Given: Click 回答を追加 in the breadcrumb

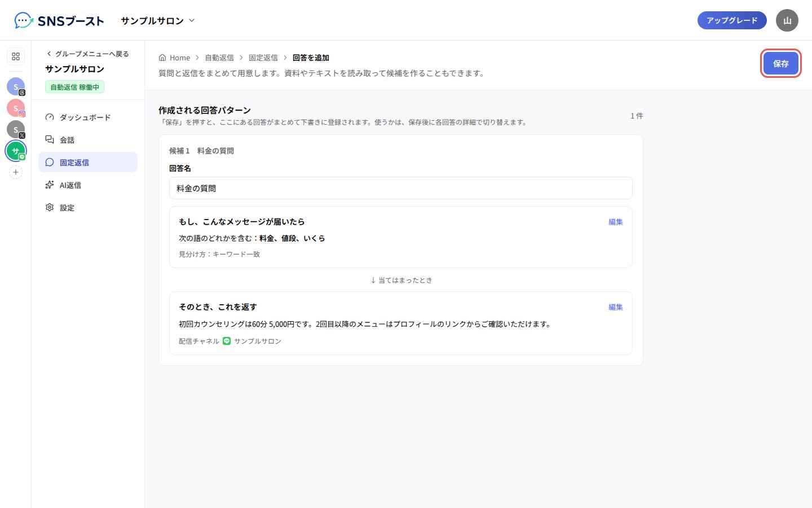Looking at the screenshot, I should (311, 58).
